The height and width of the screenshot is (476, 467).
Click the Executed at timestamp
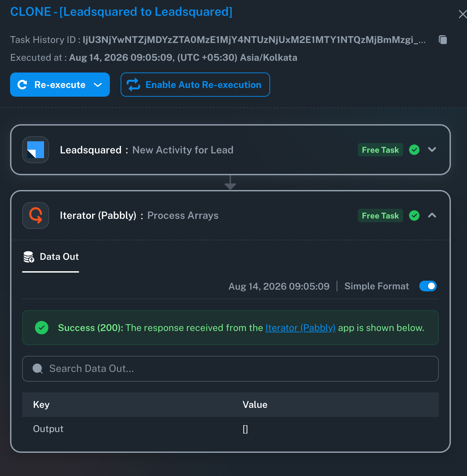pos(183,58)
